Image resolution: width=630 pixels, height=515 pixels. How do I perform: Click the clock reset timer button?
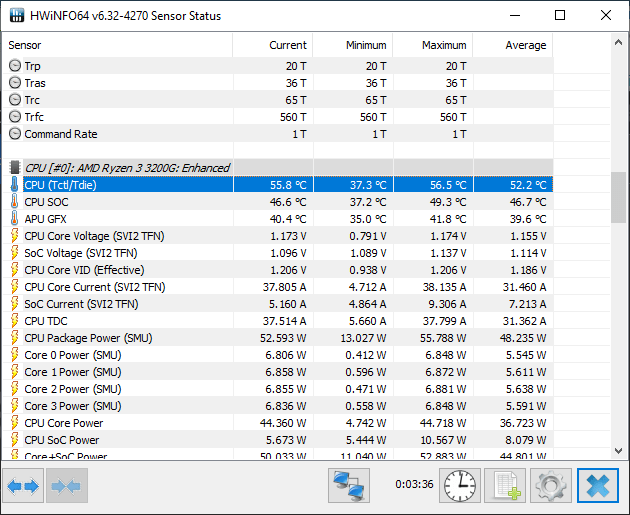pyautogui.click(x=460, y=486)
